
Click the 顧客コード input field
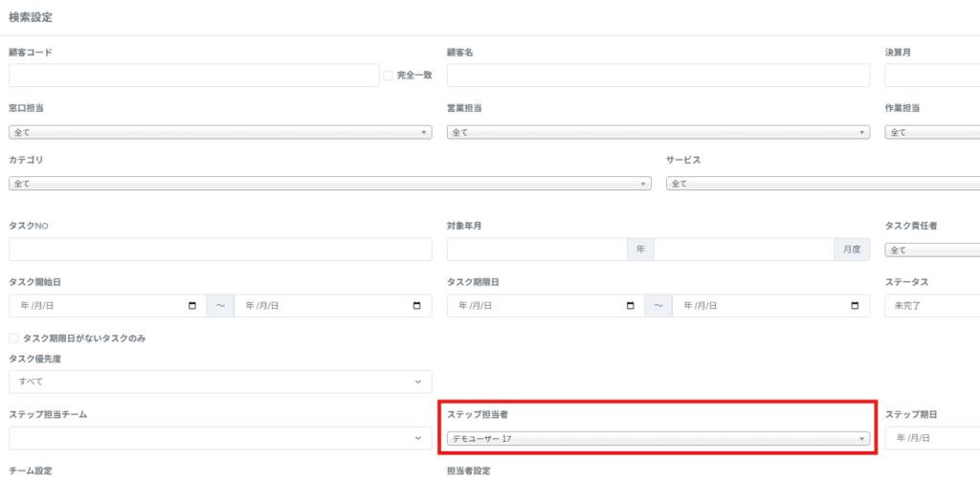tap(194, 76)
